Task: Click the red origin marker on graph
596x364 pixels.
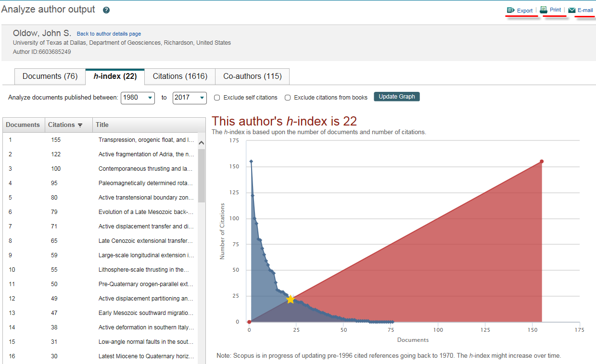Action: click(x=249, y=322)
